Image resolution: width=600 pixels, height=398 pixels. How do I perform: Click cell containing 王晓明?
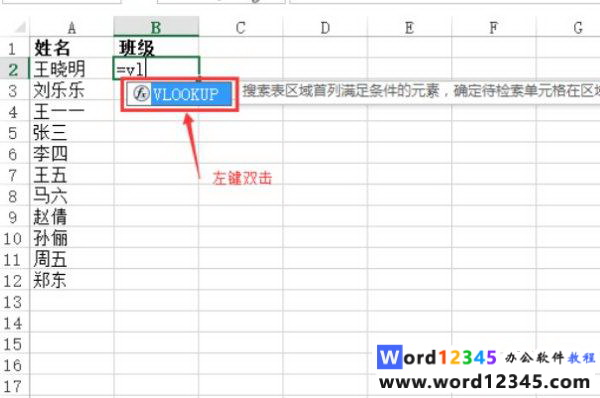point(72,69)
